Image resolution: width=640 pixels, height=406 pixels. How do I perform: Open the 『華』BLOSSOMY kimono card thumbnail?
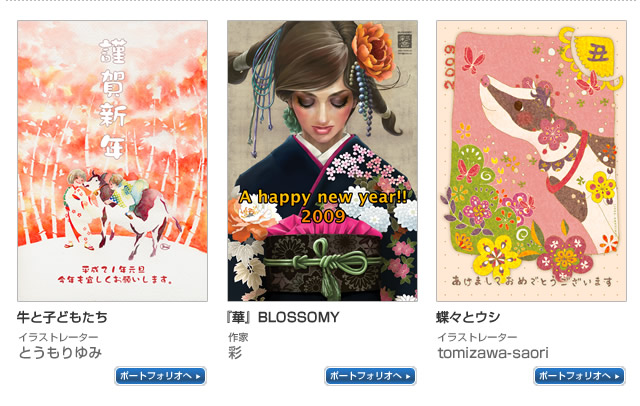(322, 161)
